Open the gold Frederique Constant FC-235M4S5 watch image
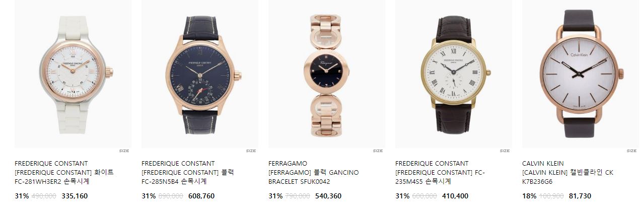Image resolution: width=644 pixels, height=213 pixels. [x=454, y=74]
